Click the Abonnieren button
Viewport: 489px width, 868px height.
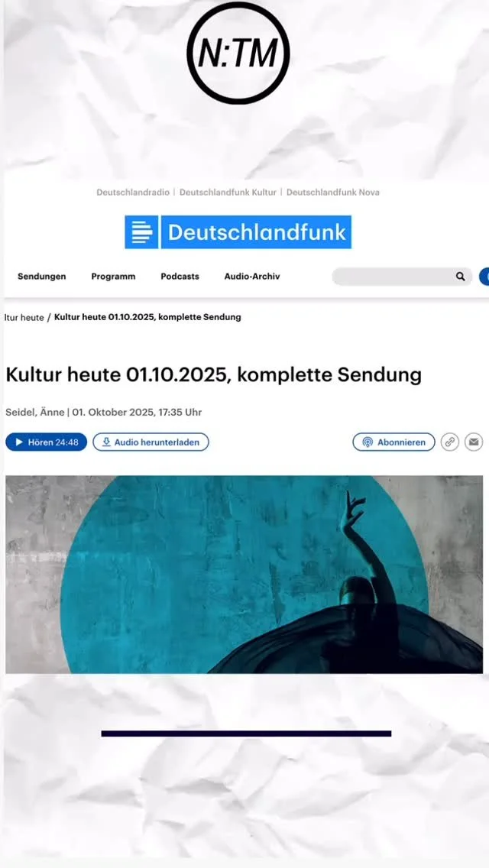(x=393, y=442)
